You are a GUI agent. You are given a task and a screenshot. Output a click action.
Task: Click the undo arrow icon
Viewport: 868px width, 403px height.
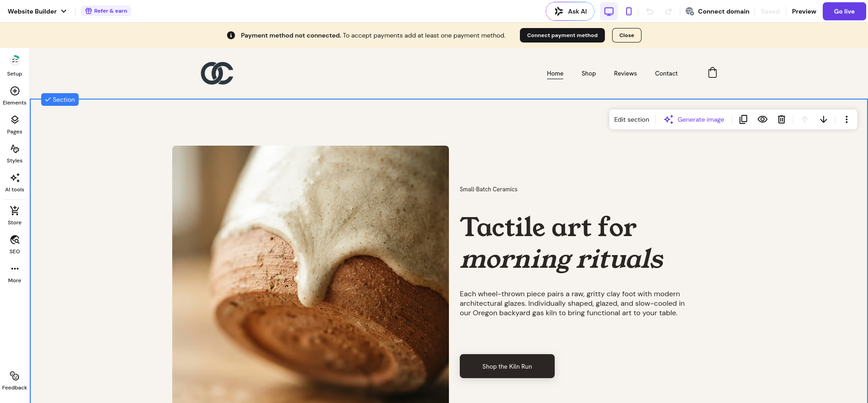pyautogui.click(x=650, y=11)
